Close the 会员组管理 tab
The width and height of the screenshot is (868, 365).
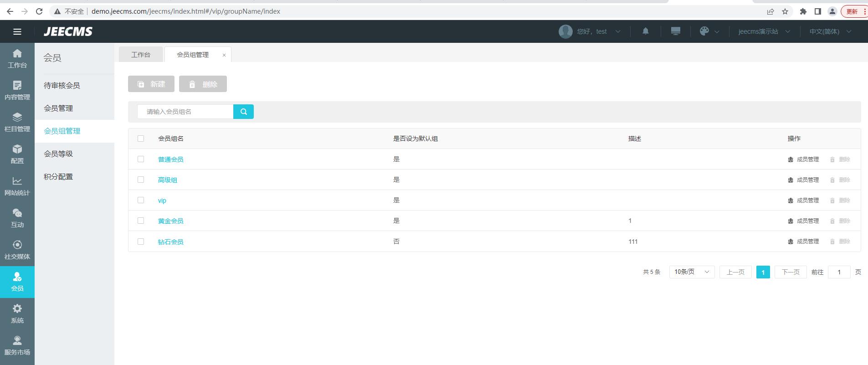[x=224, y=55]
